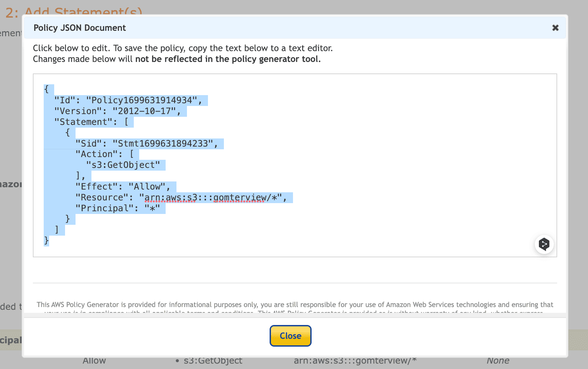
Task: Click the "s3:GetObject" action text
Action: click(x=123, y=165)
